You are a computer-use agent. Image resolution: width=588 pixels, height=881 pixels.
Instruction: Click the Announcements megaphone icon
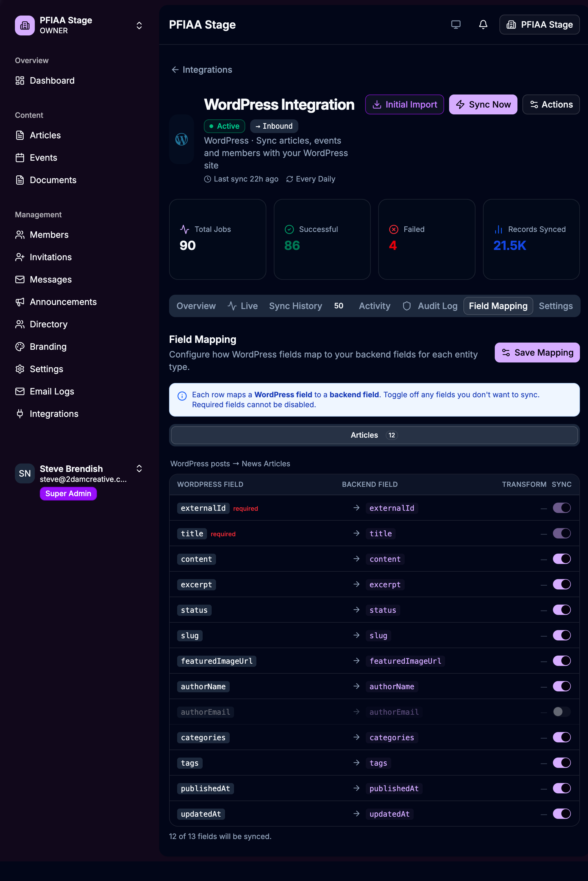point(20,302)
